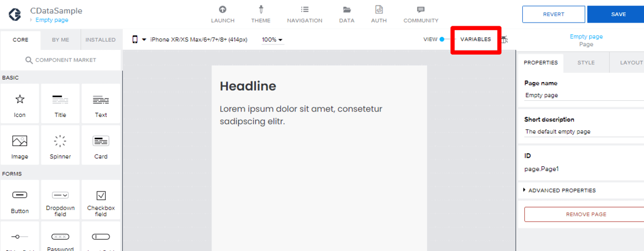
Task: Open the device size dropdown
Action: [190, 39]
